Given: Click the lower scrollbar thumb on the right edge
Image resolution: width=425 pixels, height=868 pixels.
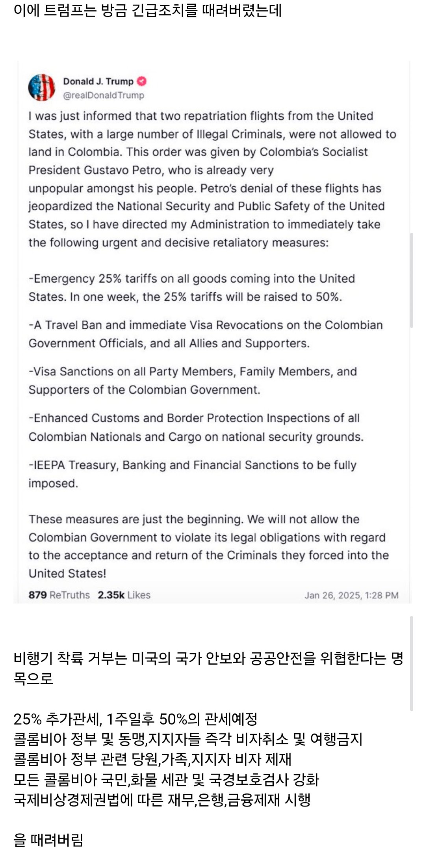Looking at the screenshot, I should (x=411, y=664).
